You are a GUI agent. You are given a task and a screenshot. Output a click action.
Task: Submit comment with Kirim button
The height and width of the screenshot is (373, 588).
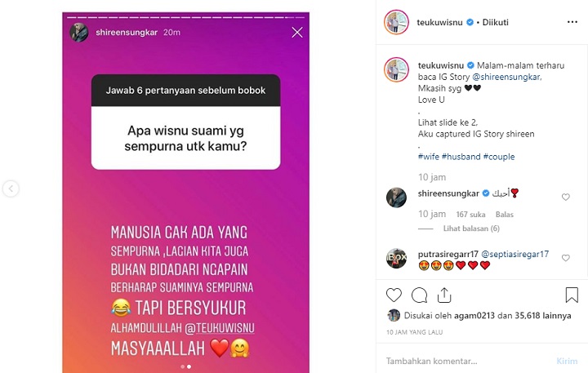567,361
